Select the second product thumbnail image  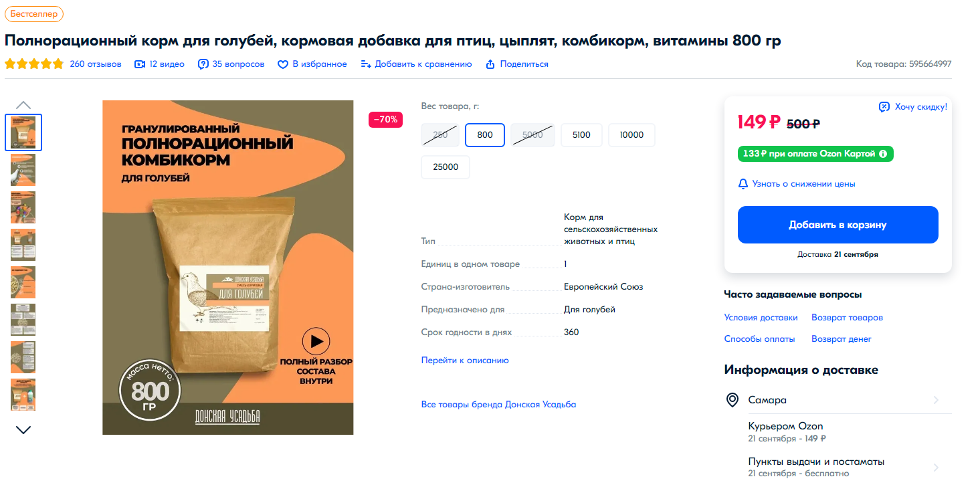click(x=23, y=170)
